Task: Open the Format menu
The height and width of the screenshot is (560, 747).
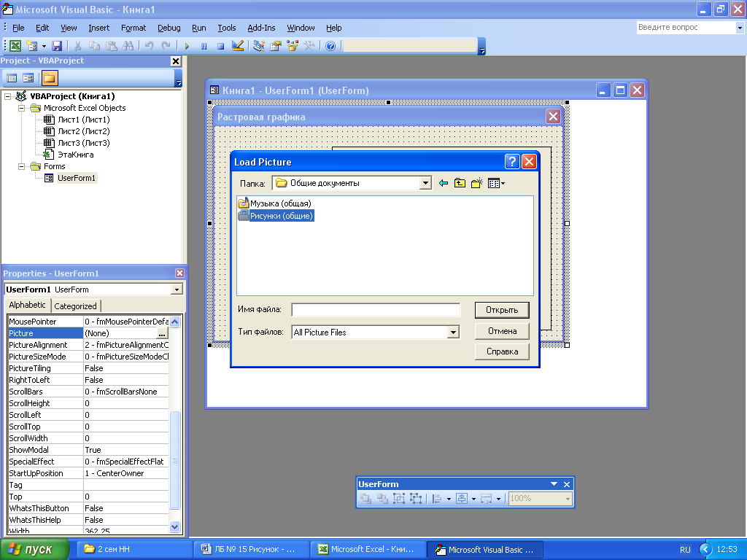Action: coord(133,28)
